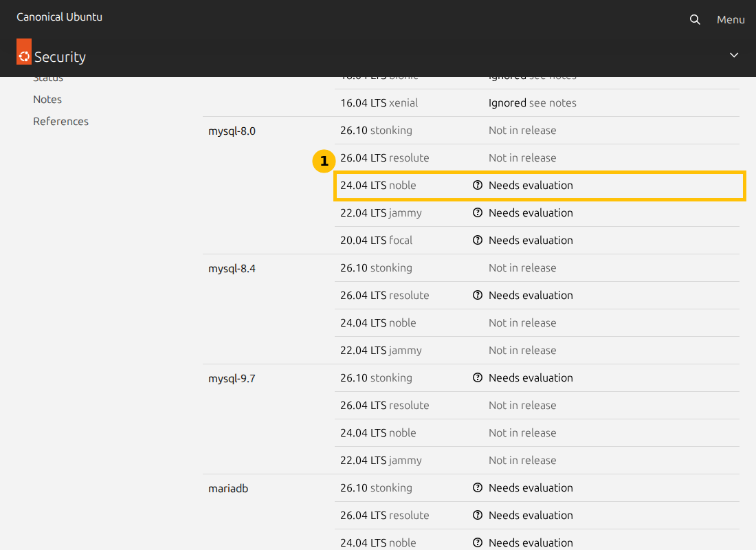Viewport: 756px width, 550px height.
Task: Click 'Not in release' for mysql-8.4 22.04 jammy
Action: 522,350
